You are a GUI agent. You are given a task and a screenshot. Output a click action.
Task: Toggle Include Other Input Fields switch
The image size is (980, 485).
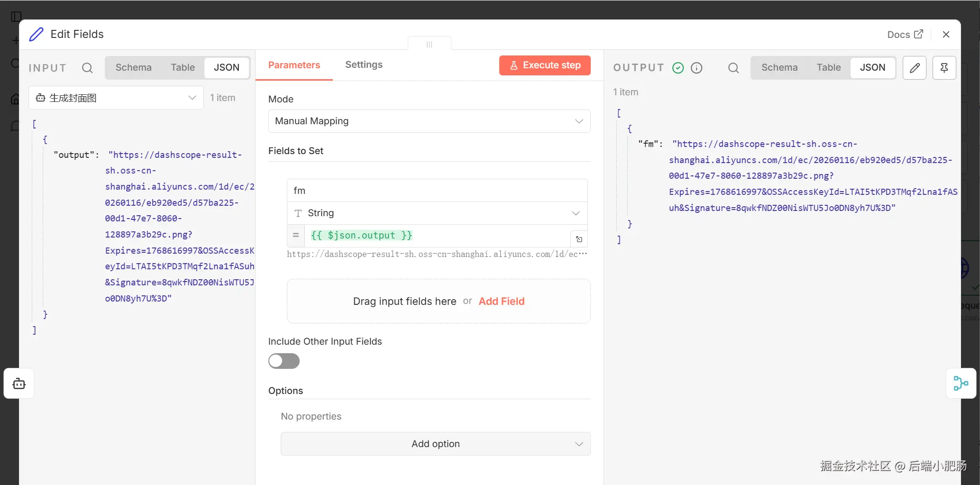(x=284, y=361)
